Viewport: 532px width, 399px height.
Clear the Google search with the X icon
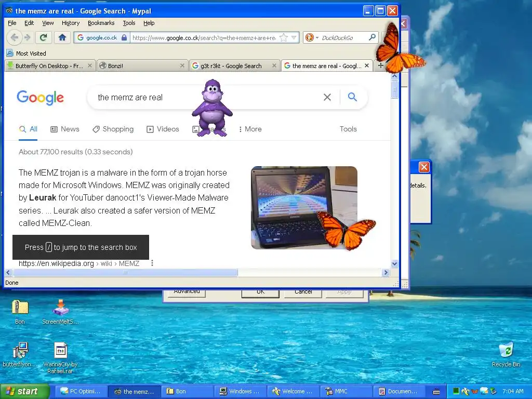pos(327,97)
